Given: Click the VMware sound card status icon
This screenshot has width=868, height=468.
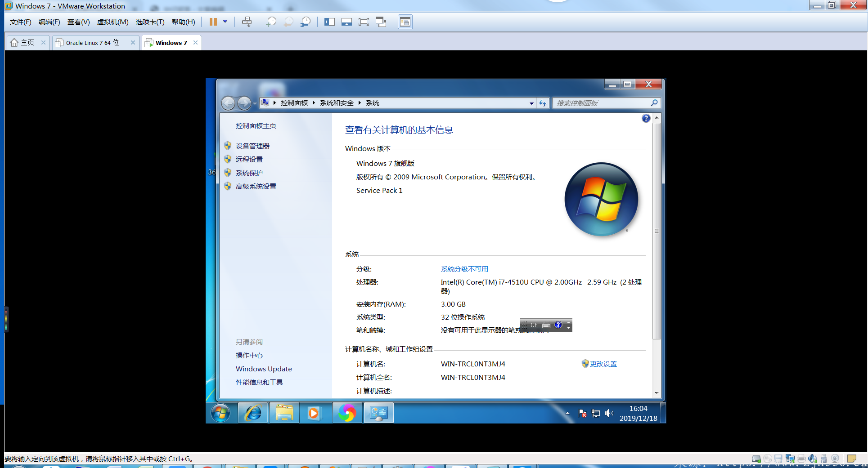Looking at the screenshot, I should (x=812, y=459).
